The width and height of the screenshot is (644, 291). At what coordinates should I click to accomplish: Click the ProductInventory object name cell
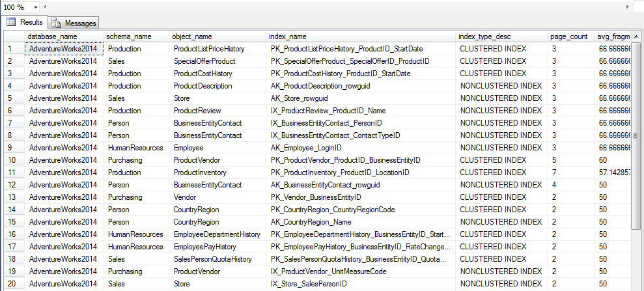pos(217,173)
